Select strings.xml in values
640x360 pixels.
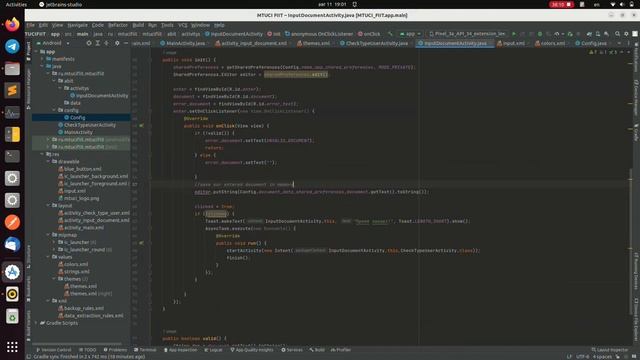point(77,272)
